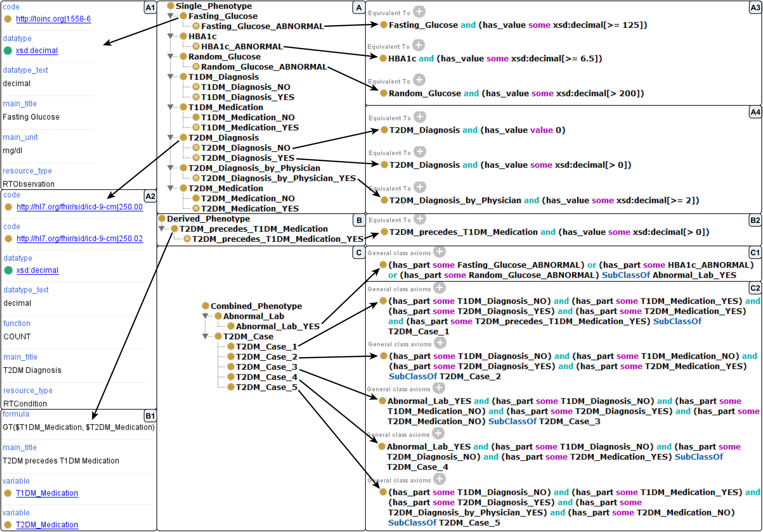Click the HBA1c_ABNORMAL defined class icon
This screenshot has width=763, height=532.
(196, 46)
